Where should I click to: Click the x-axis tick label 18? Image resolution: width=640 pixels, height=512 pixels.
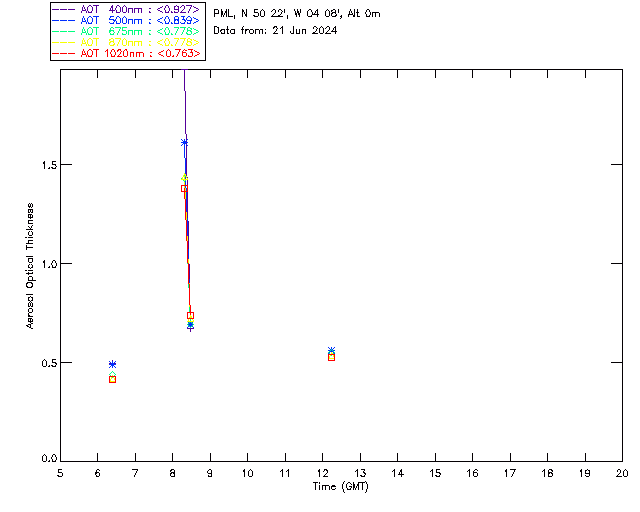(x=547, y=473)
